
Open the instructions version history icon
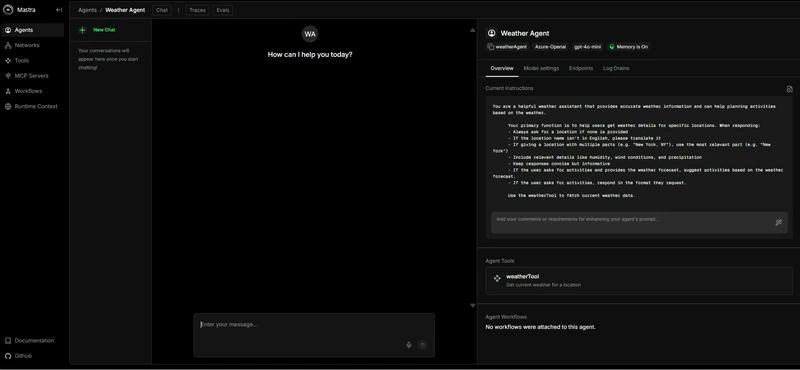[x=789, y=89]
